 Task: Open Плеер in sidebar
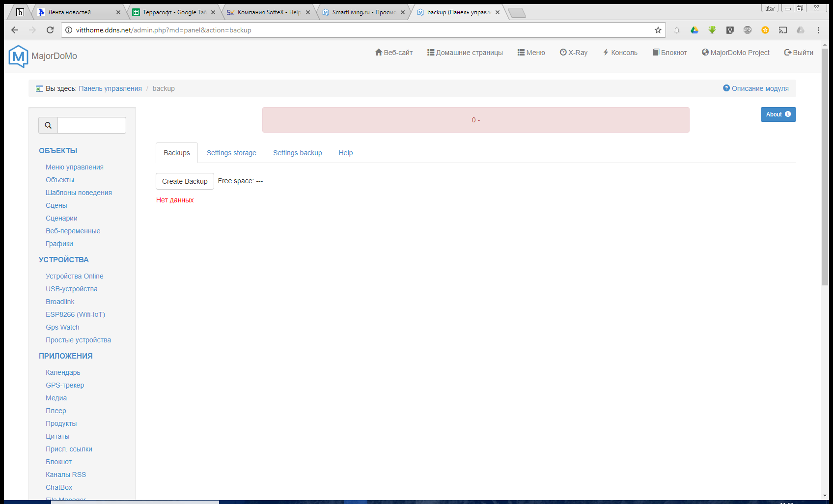[x=56, y=411]
